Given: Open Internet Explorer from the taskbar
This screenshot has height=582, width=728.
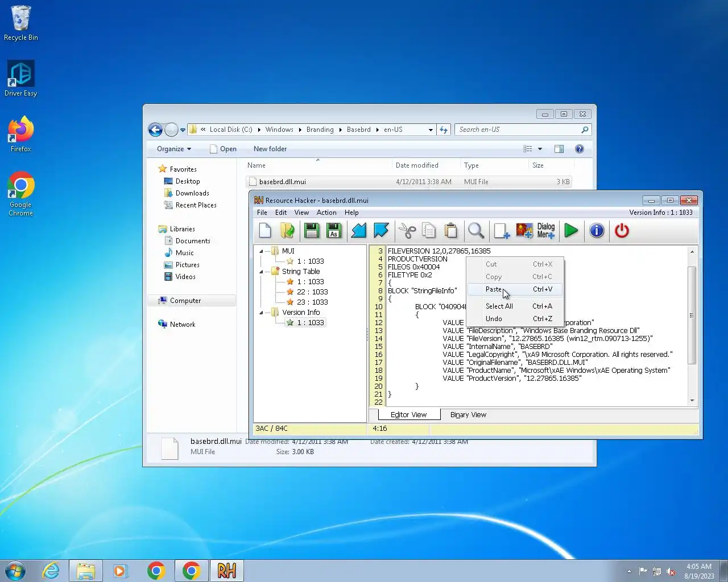Looking at the screenshot, I should pos(51,571).
